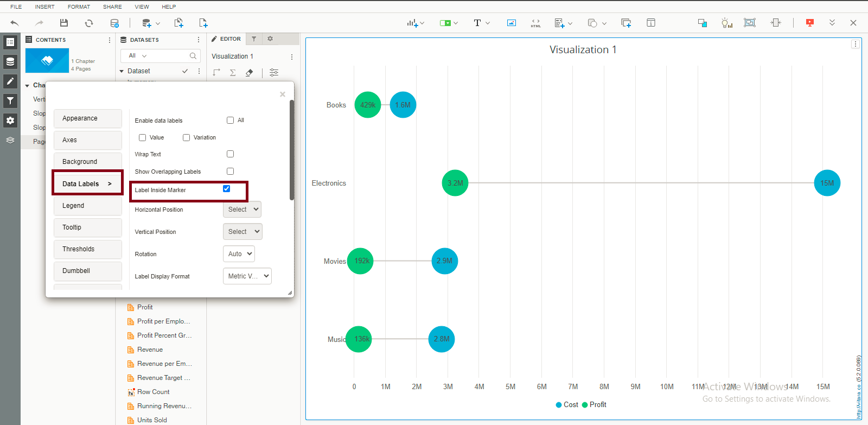Image resolution: width=868 pixels, height=425 pixels.
Task: Open the Dumbbell properties section
Action: coord(87,271)
